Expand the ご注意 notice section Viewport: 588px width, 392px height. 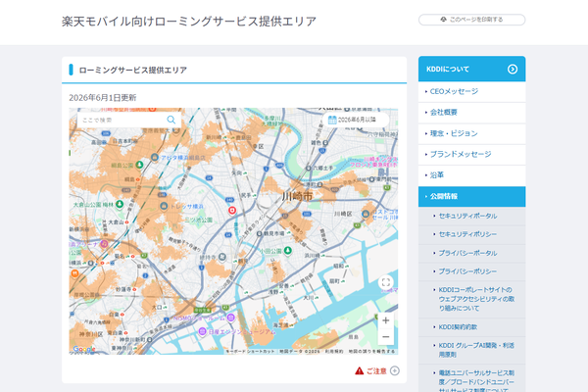click(x=377, y=371)
